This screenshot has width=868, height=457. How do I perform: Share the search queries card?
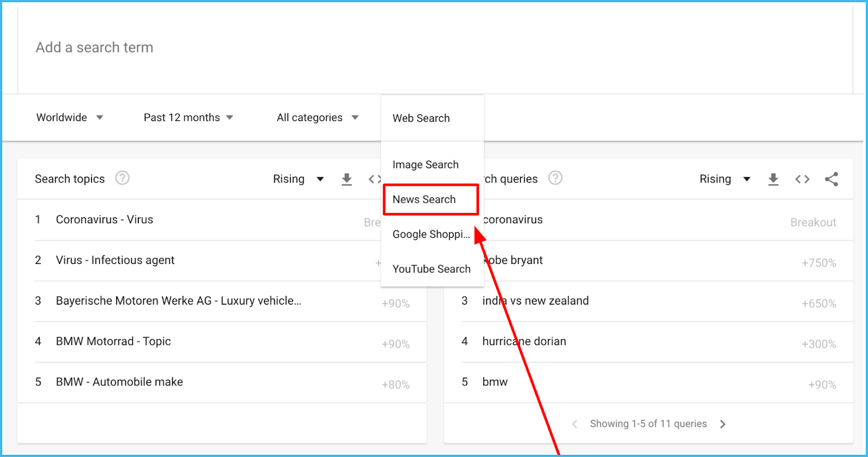click(x=831, y=179)
